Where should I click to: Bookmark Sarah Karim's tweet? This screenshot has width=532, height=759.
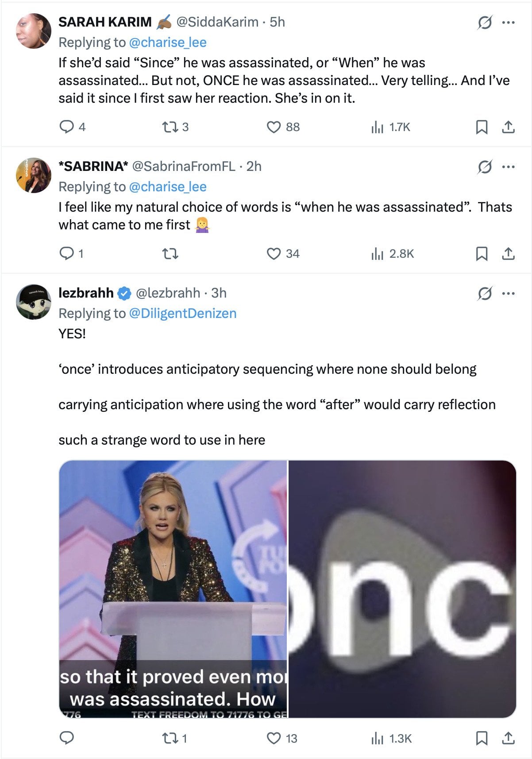(x=482, y=128)
